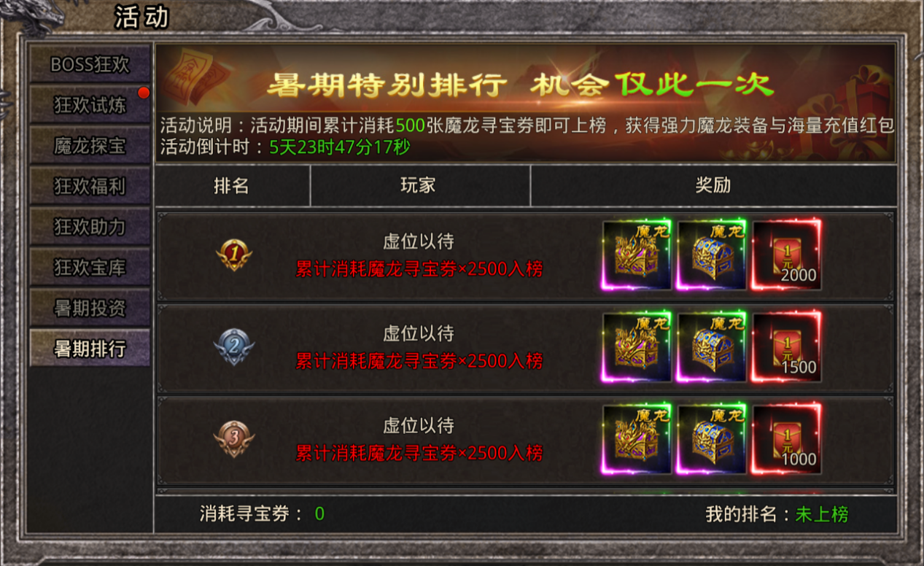The height and width of the screenshot is (566, 924).
Task: Click the 奖励 column header
Action: [713, 185]
